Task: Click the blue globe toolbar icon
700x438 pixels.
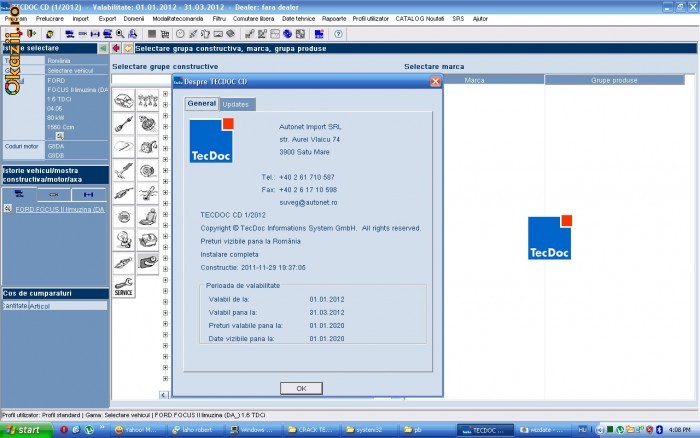Action: pos(288,34)
